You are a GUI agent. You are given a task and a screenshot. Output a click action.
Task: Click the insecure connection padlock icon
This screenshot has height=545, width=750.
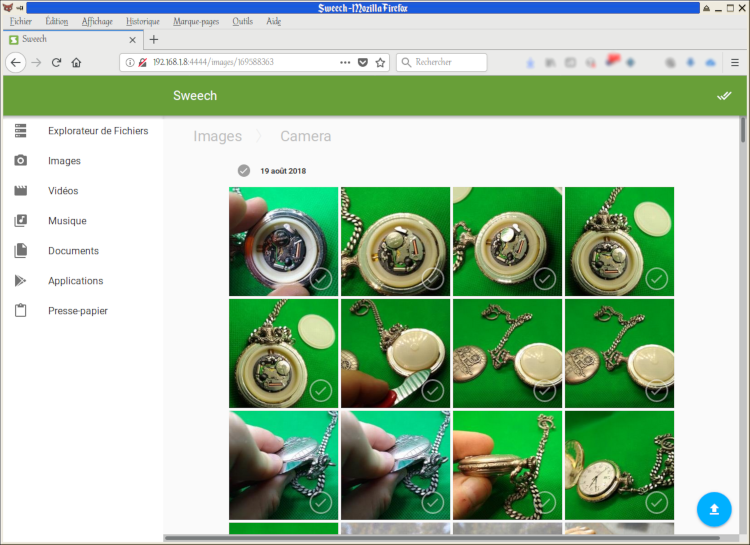pyautogui.click(x=143, y=62)
